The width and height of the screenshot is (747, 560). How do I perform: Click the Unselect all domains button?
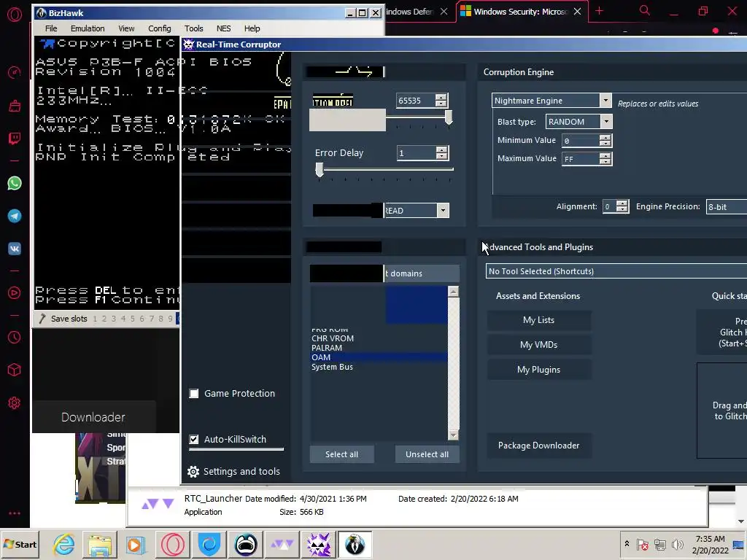tap(427, 454)
